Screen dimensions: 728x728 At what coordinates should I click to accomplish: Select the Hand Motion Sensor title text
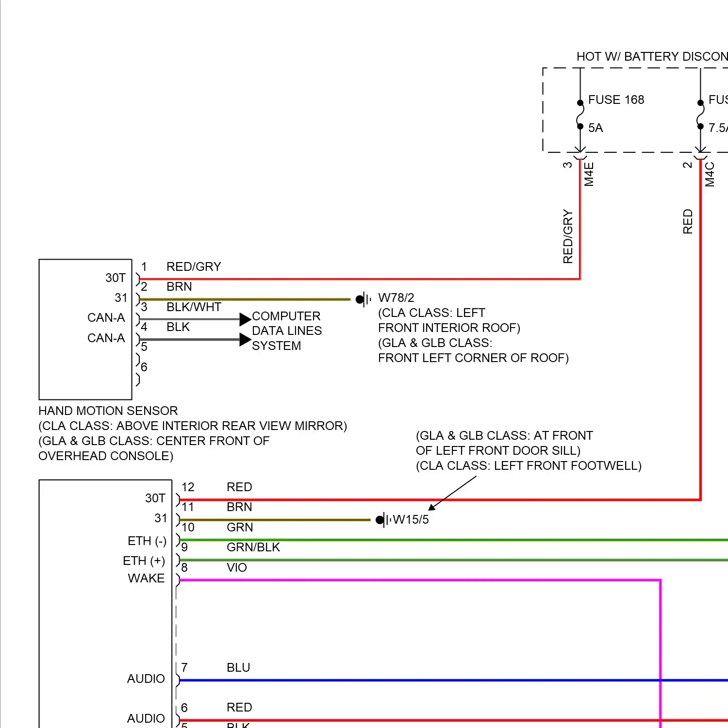(108, 411)
